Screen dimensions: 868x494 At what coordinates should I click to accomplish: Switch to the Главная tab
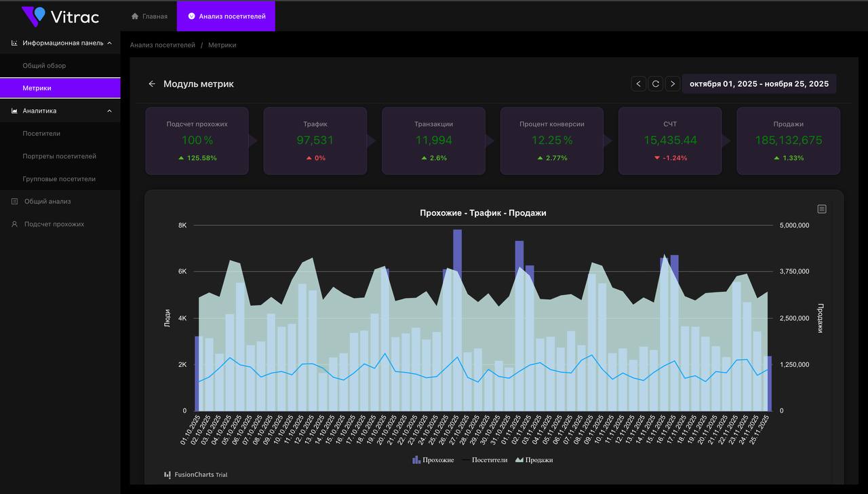pos(149,16)
